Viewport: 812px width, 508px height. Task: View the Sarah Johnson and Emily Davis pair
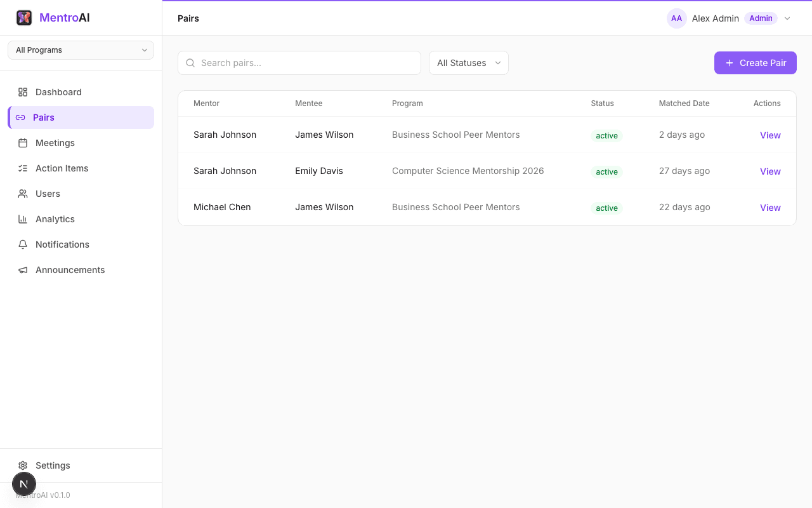pos(769,171)
